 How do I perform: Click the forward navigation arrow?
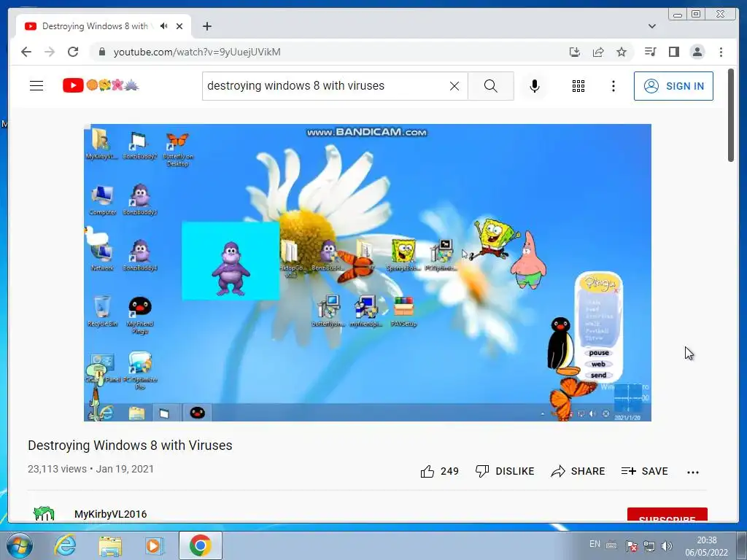50,52
